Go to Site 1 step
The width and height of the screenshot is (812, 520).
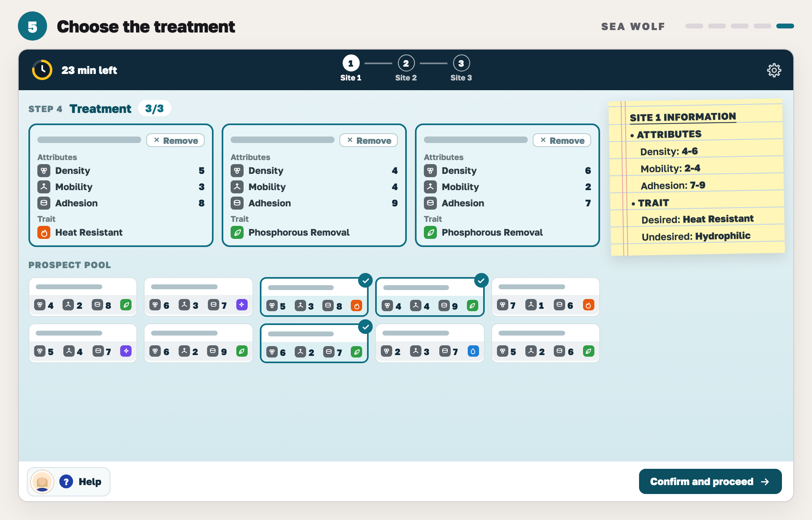(351, 68)
